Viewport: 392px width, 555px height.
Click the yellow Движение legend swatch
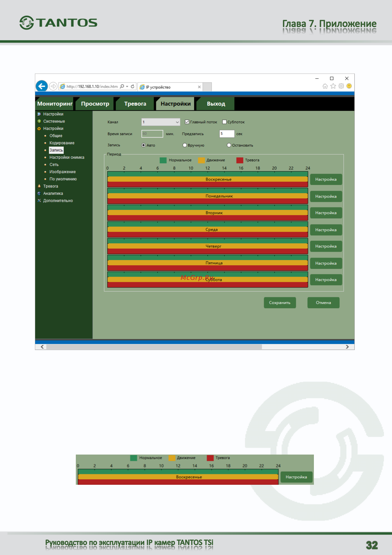[x=201, y=160]
